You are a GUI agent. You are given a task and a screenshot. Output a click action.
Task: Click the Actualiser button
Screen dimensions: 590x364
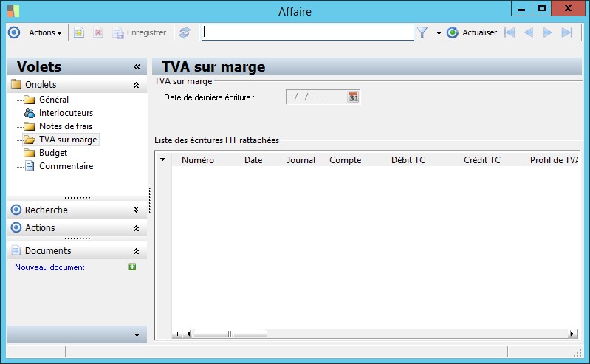[x=472, y=32]
